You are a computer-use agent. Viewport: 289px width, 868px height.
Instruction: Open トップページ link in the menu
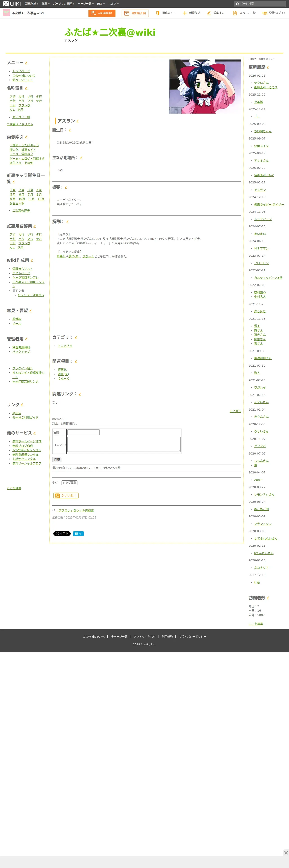[21, 71]
